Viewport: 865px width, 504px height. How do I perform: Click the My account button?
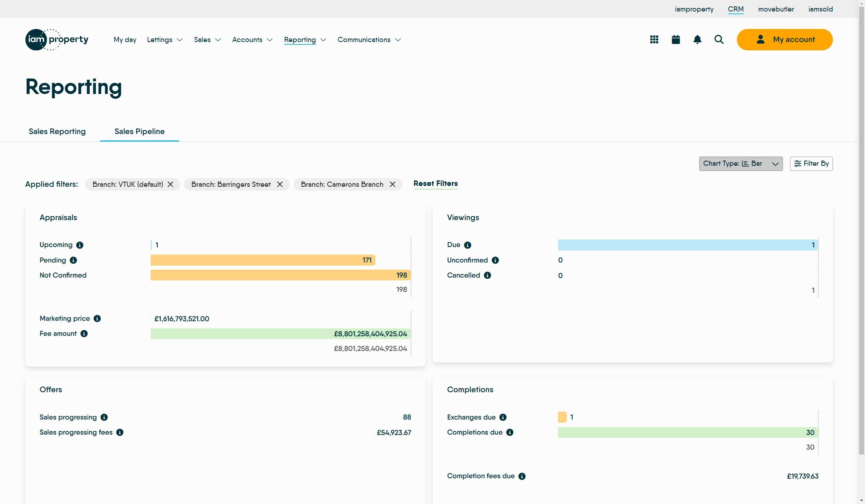click(x=784, y=40)
